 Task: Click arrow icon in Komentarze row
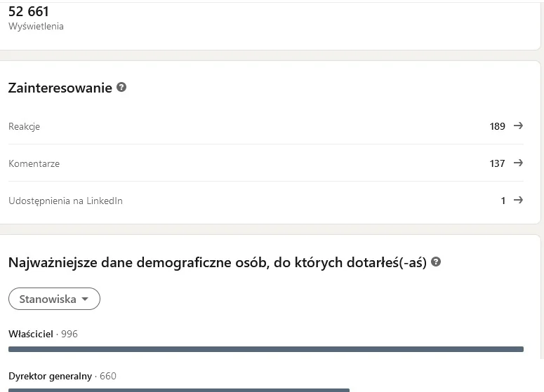pyautogui.click(x=518, y=163)
